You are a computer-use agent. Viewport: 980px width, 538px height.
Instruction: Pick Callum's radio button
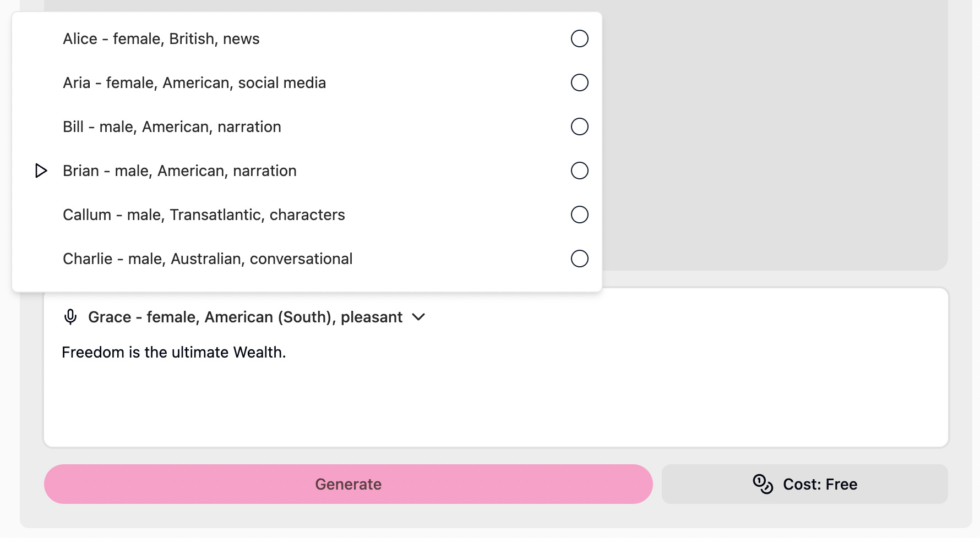coord(579,215)
